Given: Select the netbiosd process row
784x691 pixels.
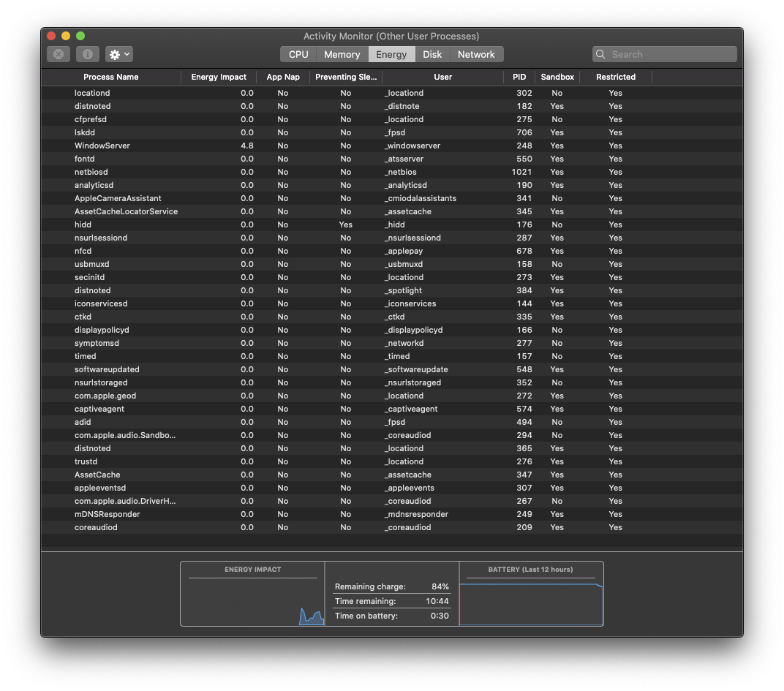Looking at the screenshot, I should pyautogui.click(x=392, y=172).
